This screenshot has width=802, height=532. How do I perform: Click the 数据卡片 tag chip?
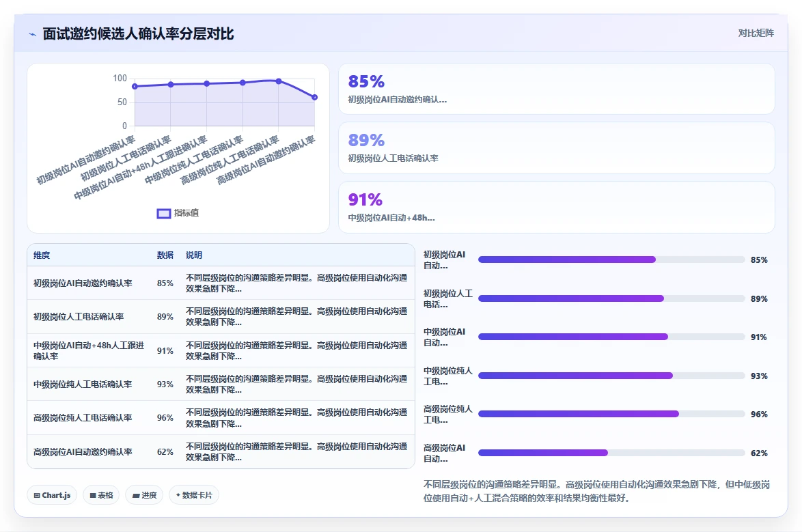194,495
